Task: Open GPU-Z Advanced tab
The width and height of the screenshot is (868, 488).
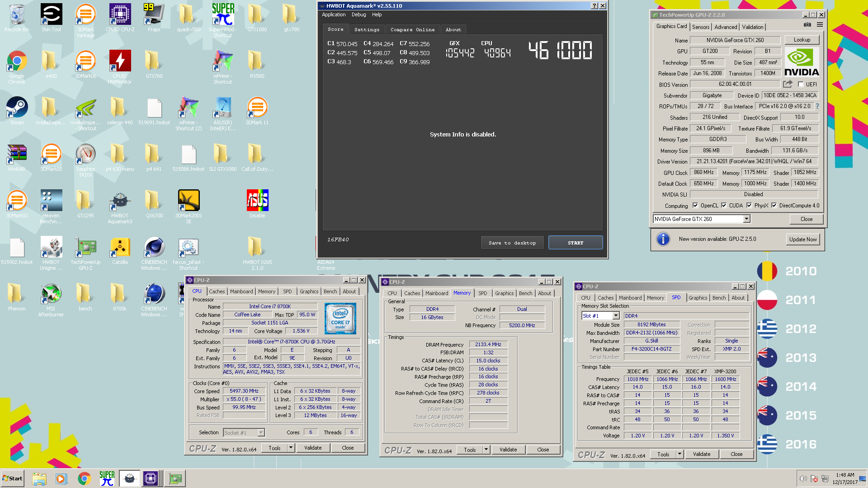Action: coord(726,27)
